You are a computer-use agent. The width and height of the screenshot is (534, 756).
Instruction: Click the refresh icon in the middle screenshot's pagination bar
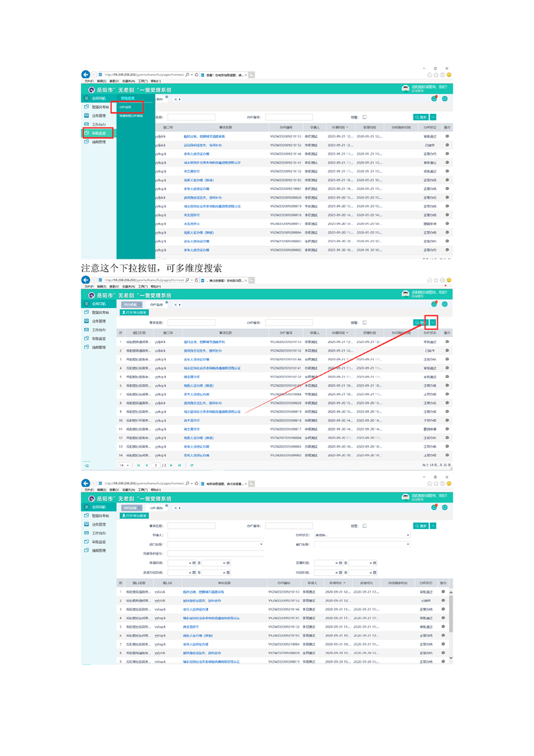192,465
